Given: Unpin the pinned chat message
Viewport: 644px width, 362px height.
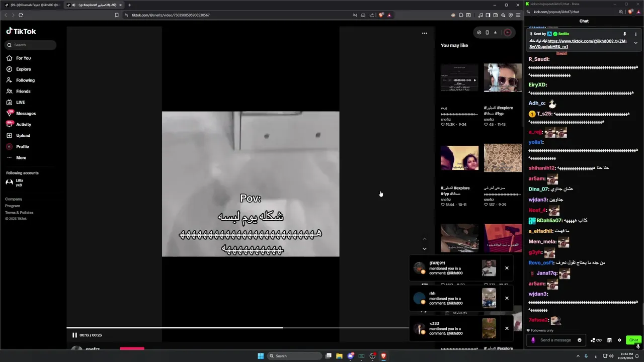Looking at the screenshot, I should (x=625, y=34).
